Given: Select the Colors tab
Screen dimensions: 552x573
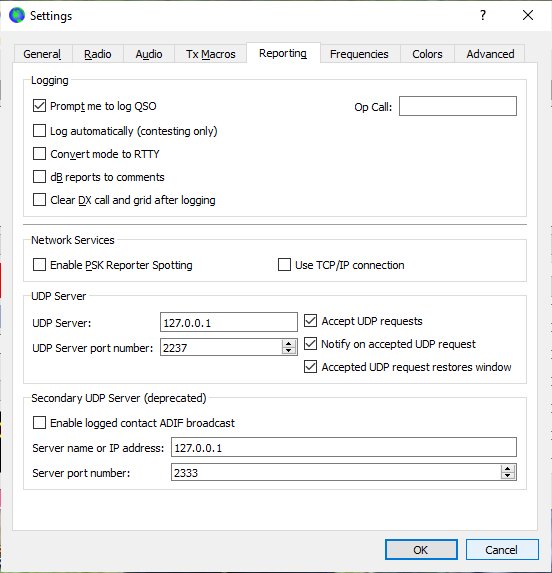Looking at the screenshot, I should (x=427, y=54).
